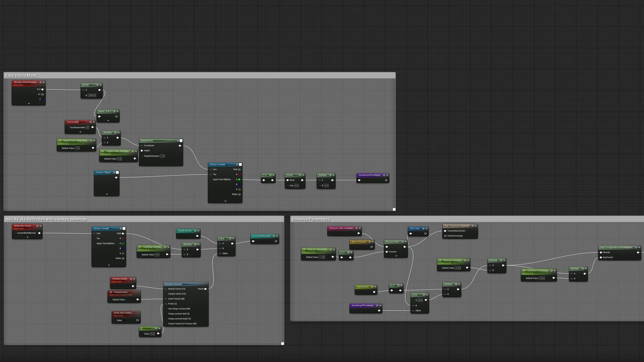
Task: Open the header chevron of Fresnel Reflection node
Action: pyautogui.click(x=277, y=236)
